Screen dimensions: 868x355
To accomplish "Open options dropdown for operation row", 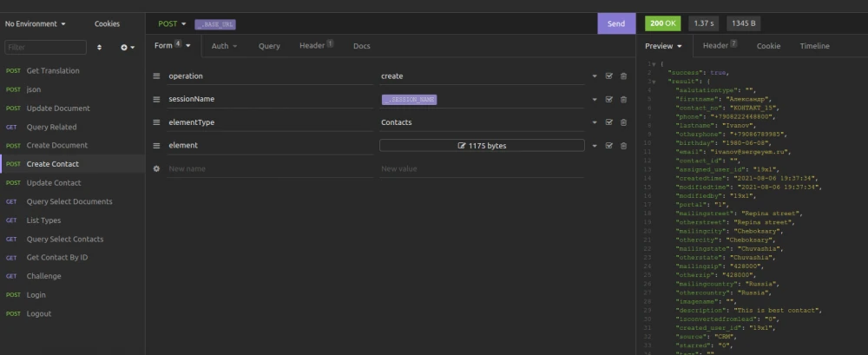I will click(x=595, y=76).
